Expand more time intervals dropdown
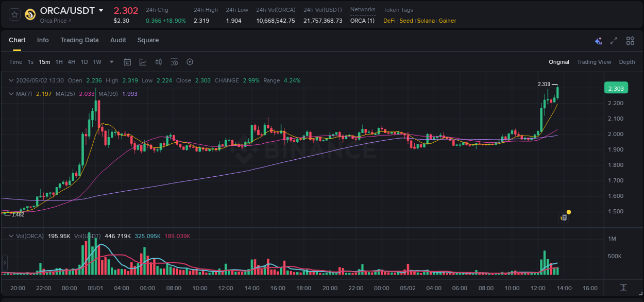The width and height of the screenshot is (644, 302). coord(112,62)
